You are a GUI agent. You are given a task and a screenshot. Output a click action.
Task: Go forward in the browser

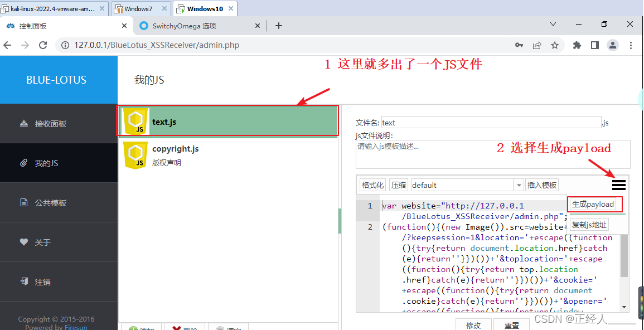pos(25,45)
